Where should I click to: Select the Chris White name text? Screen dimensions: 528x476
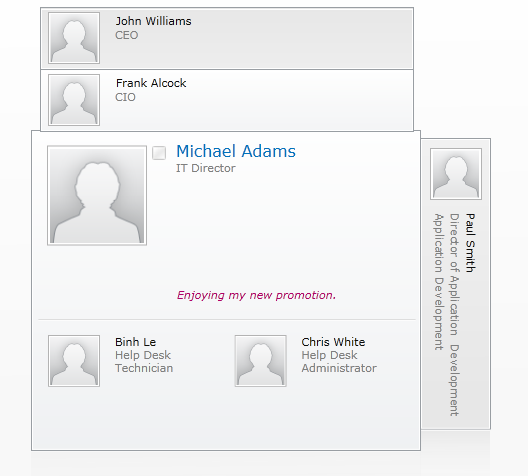pyautogui.click(x=333, y=342)
